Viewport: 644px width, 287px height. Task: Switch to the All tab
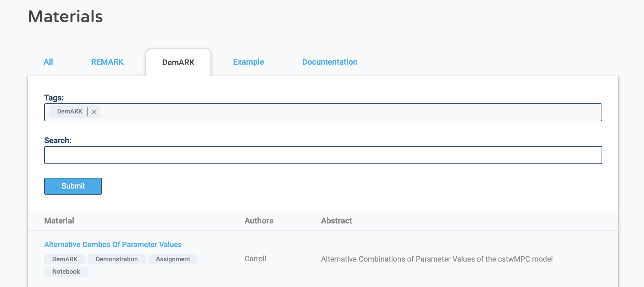pos(48,62)
